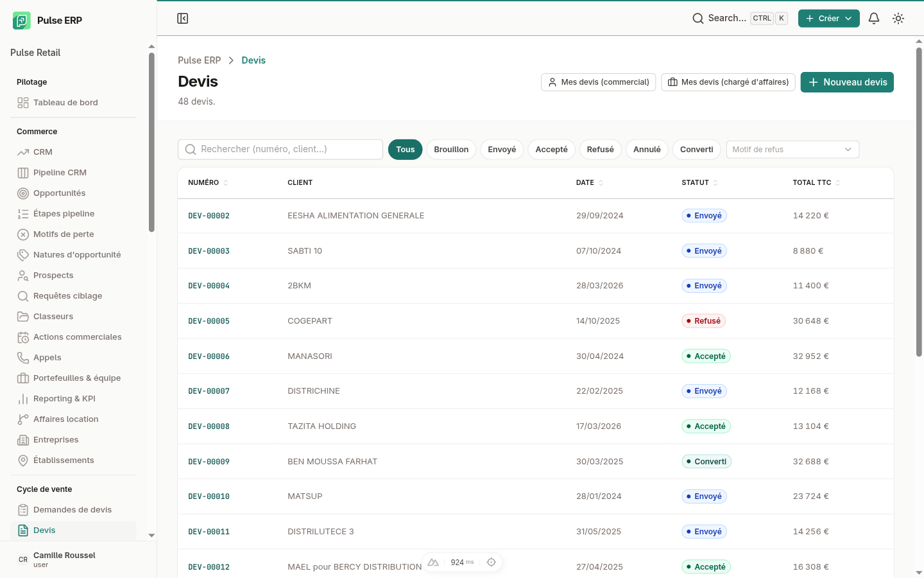The image size is (924, 578).
Task: Click the Pulse ERP logo icon
Action: point(22,21)
